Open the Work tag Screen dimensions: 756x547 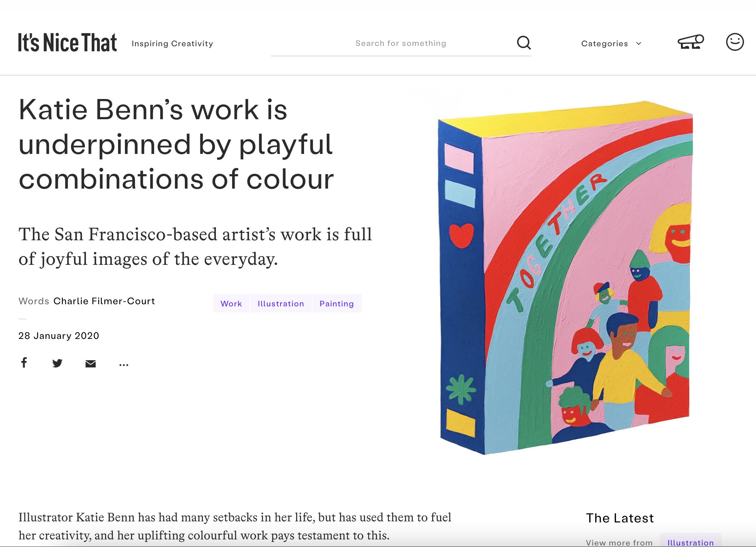pos(231,303)
